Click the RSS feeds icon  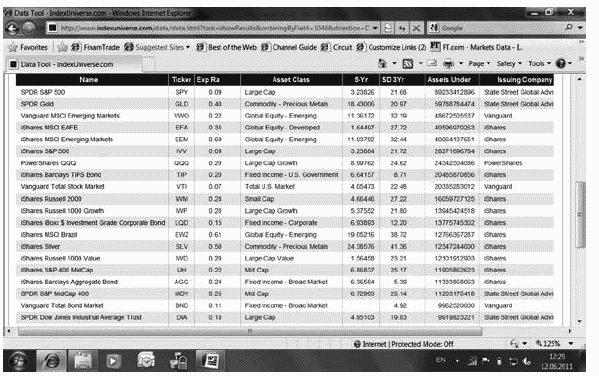click(x=408, y=63)
